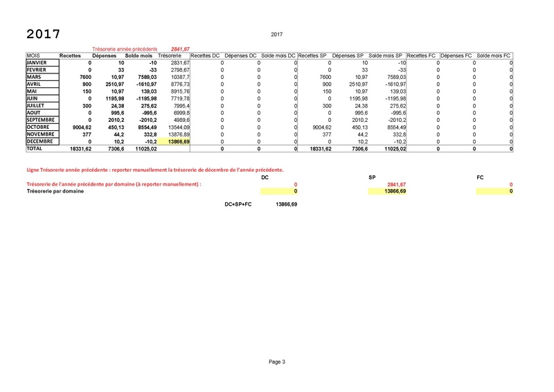Select the OCTOBRE row label
Image resolution: width=554 pixels, height=392 pixels.
coord(42,127)
